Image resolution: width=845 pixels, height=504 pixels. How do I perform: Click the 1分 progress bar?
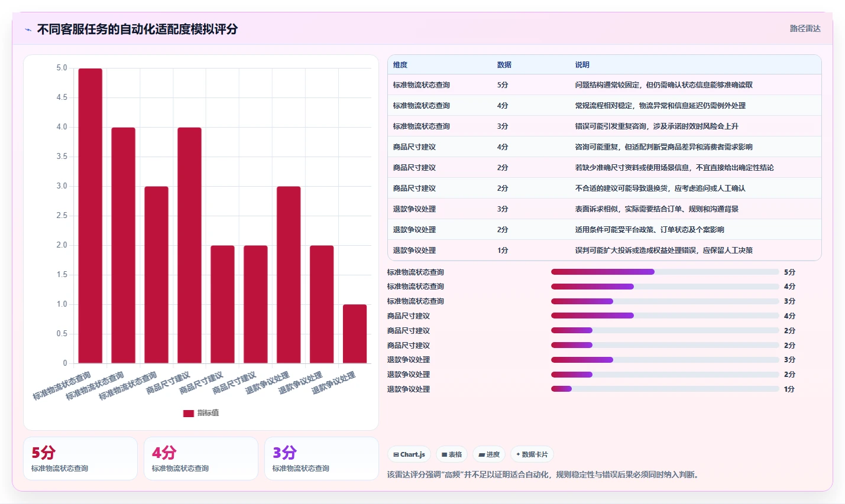[665, 389]
